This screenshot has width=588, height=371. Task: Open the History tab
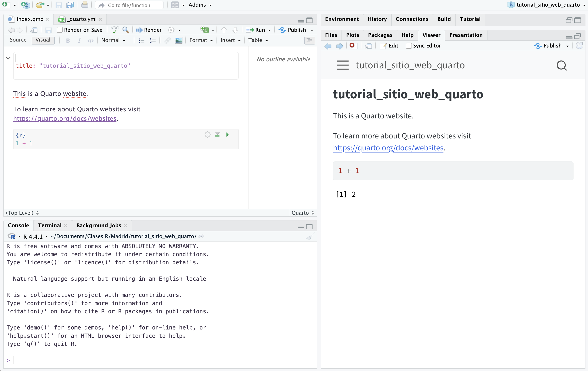(x=377, y=19)
